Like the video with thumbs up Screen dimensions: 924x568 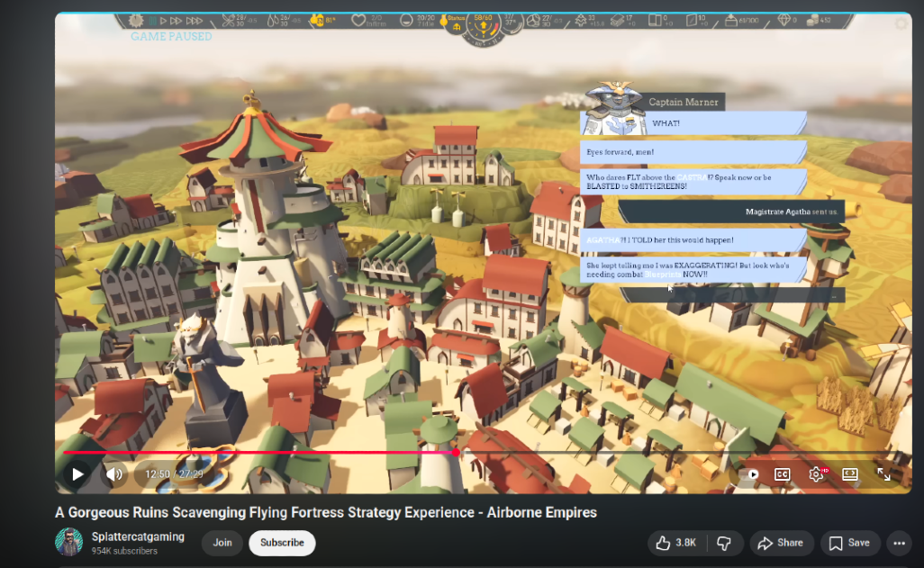(x=675, y=543)
